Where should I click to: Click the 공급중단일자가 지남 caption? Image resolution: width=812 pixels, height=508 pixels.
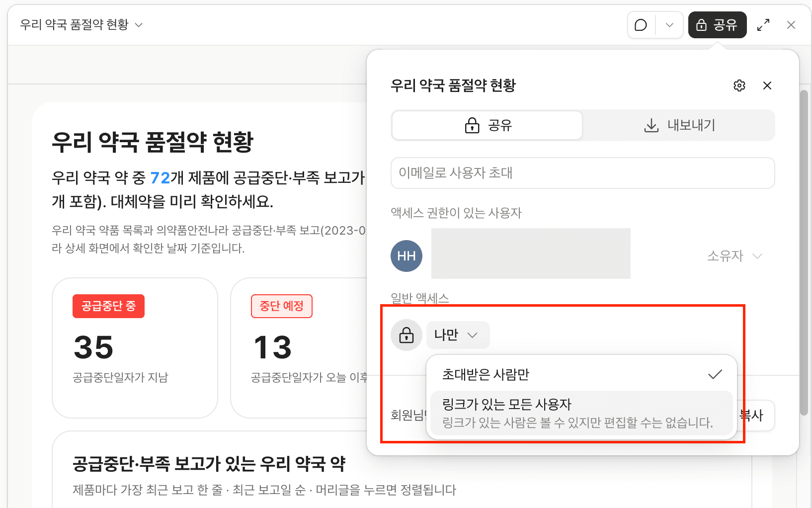(x=120, y=378)
